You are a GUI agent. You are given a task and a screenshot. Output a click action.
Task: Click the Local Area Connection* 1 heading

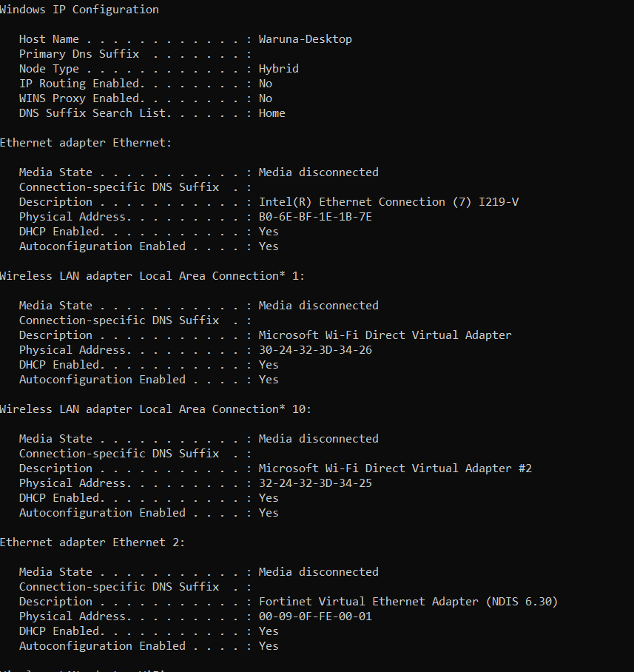152,276
